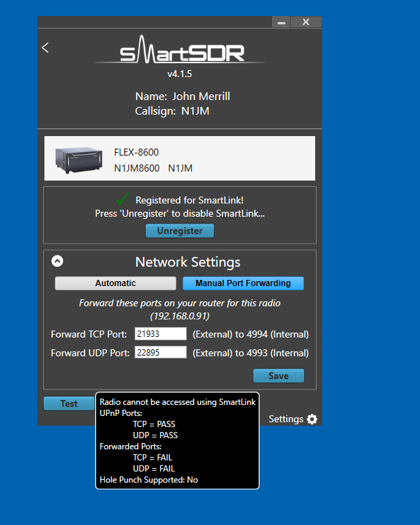Click the 'Registered for SmartLink!' message
Image resolution: width=420 pixels, height=525 pixels.
(190, 200)
